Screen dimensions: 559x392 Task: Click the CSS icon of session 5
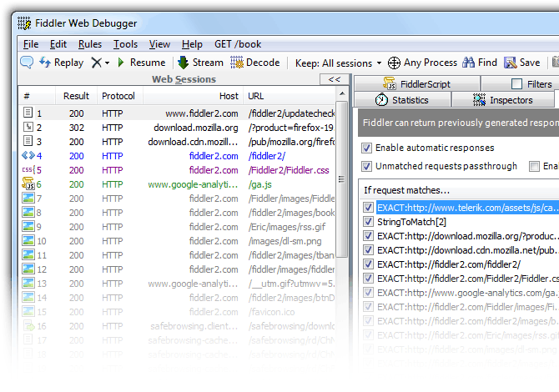(x=28, y=169)
